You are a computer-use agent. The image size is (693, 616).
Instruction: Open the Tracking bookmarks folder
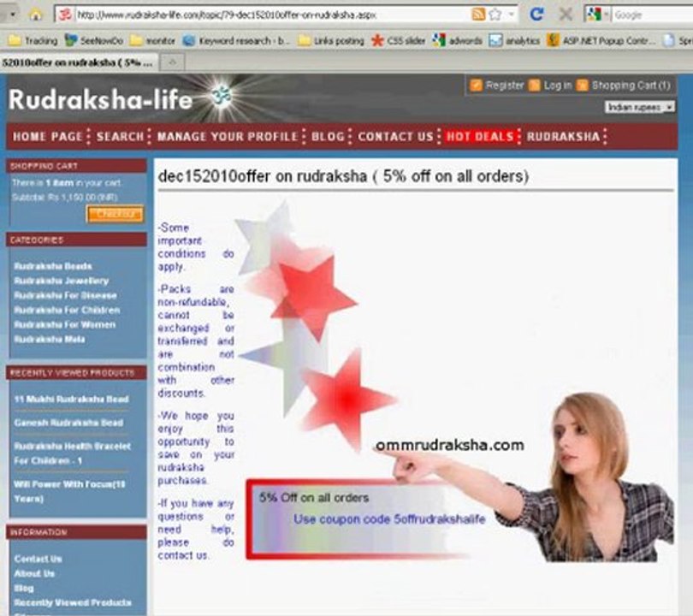click(33, 41)
